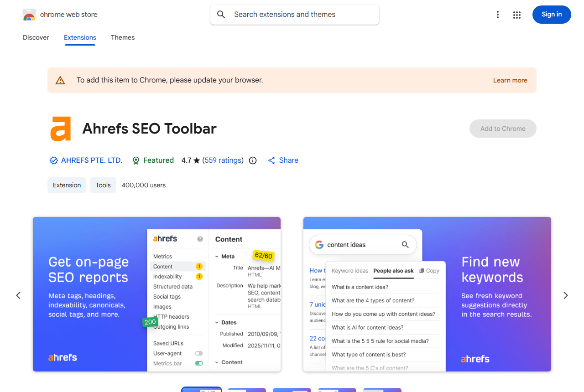Image resolution: width=584 pixels, height=392 pixels.
Task: Click the Copy icon in keywords screenshot
Action: tap(422, 271)
